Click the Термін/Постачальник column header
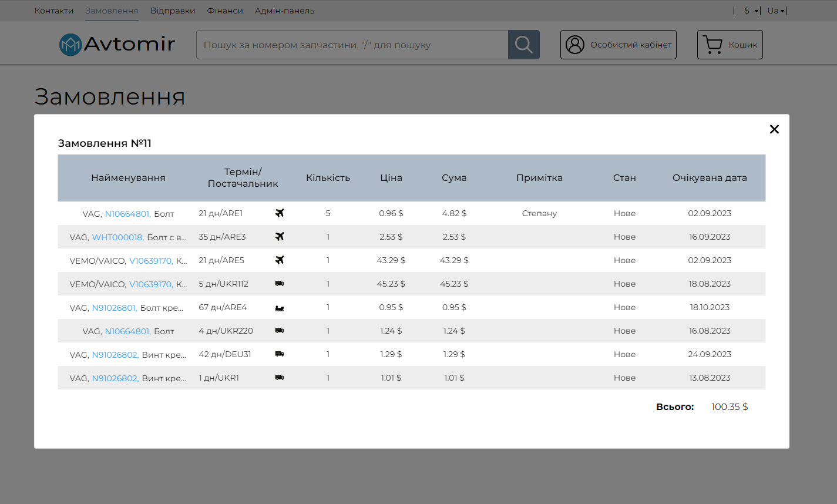This screenshot has width=837, height=504. [243, 178]
